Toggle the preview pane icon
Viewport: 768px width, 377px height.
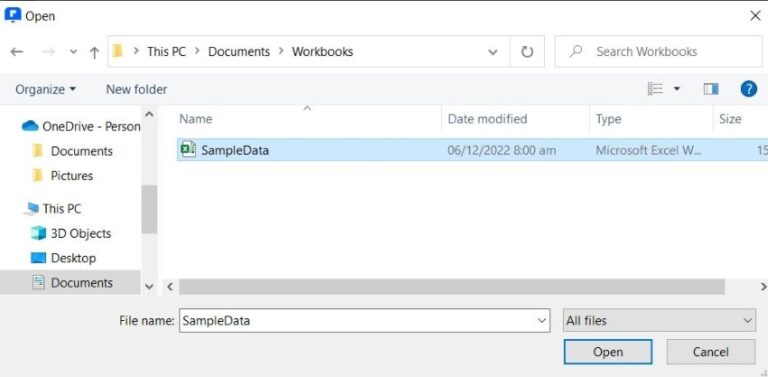click(711, 89)
